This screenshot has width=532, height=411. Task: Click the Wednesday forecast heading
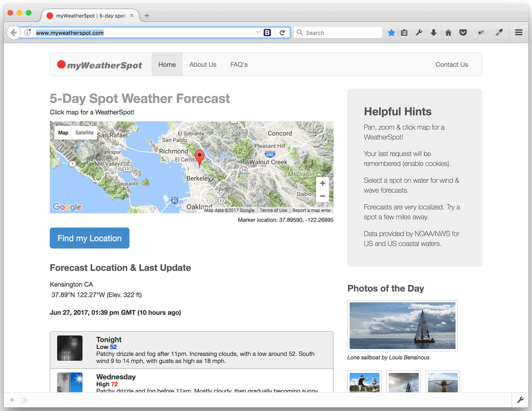116,377
